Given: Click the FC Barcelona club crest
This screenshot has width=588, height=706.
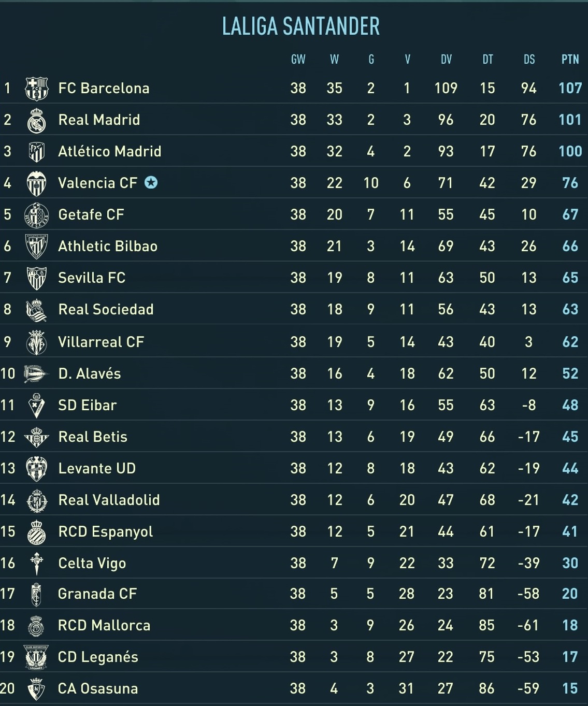Looking at the screenshot, I should point(36,88).
